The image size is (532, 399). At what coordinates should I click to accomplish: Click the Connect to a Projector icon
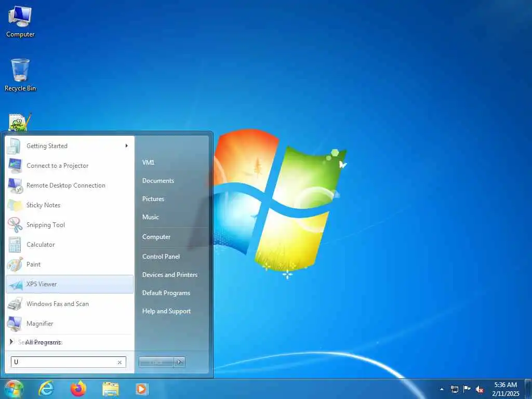click(x=15, y=166)
